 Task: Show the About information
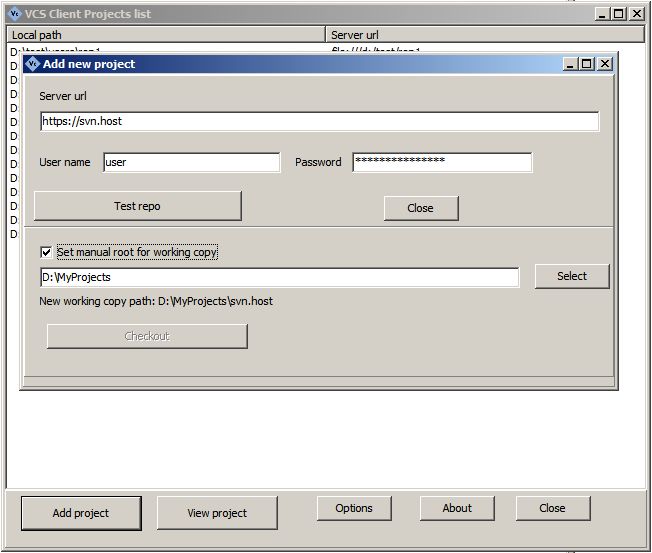[457, 508]
